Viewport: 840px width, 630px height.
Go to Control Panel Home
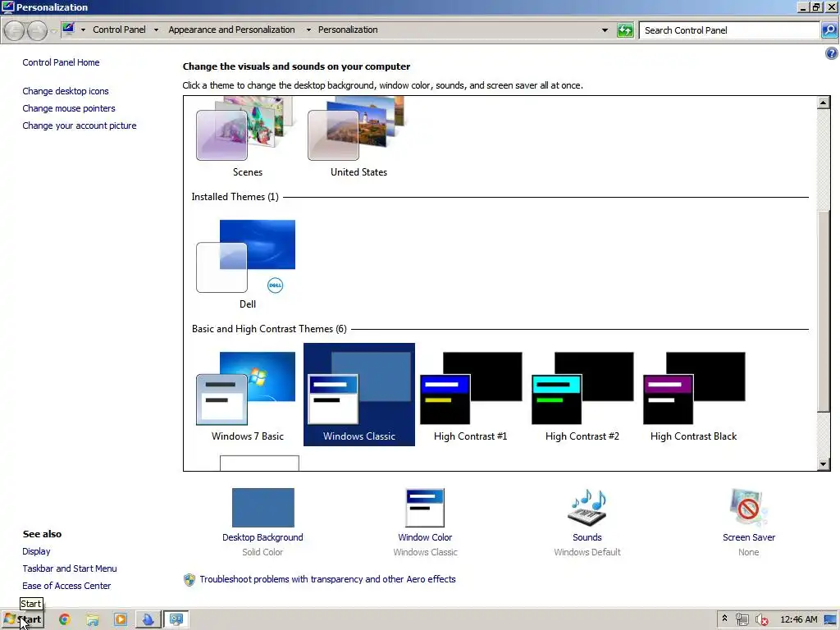click(x=61, y=62)
